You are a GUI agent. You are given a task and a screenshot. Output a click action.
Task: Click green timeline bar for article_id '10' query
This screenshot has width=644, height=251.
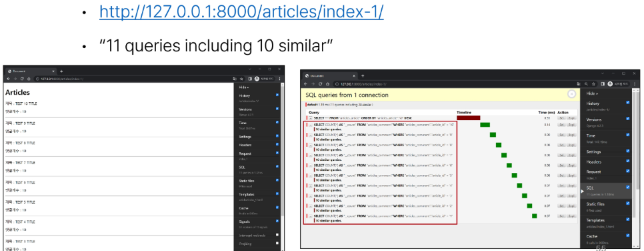coord(485,125)
